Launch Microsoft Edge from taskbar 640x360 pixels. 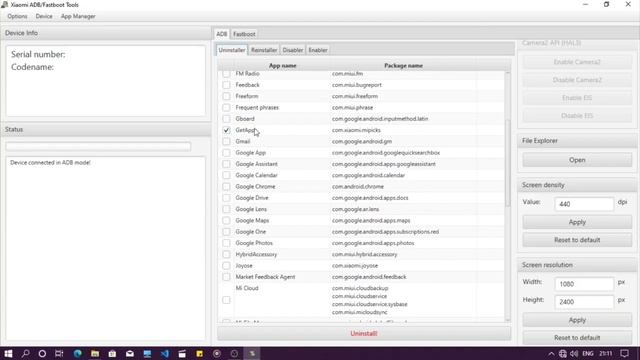tap(78, 353)
